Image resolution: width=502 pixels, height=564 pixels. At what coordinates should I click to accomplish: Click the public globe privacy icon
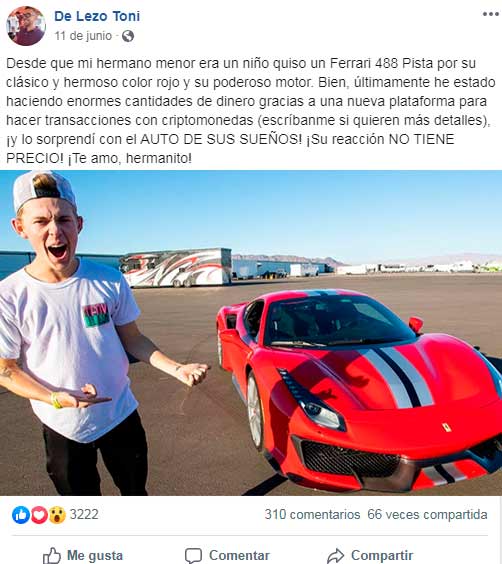click(x=128, y=36)
